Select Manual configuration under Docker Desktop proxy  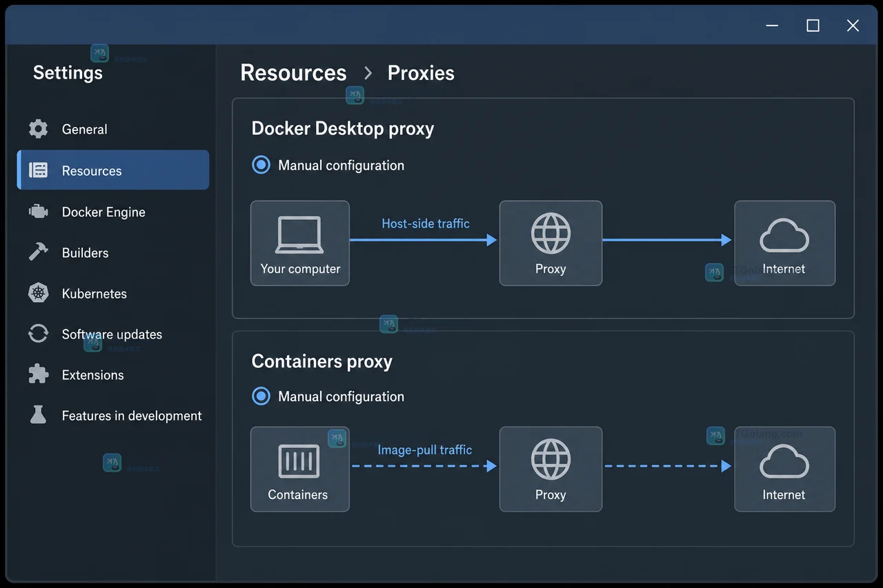point(261,165)
